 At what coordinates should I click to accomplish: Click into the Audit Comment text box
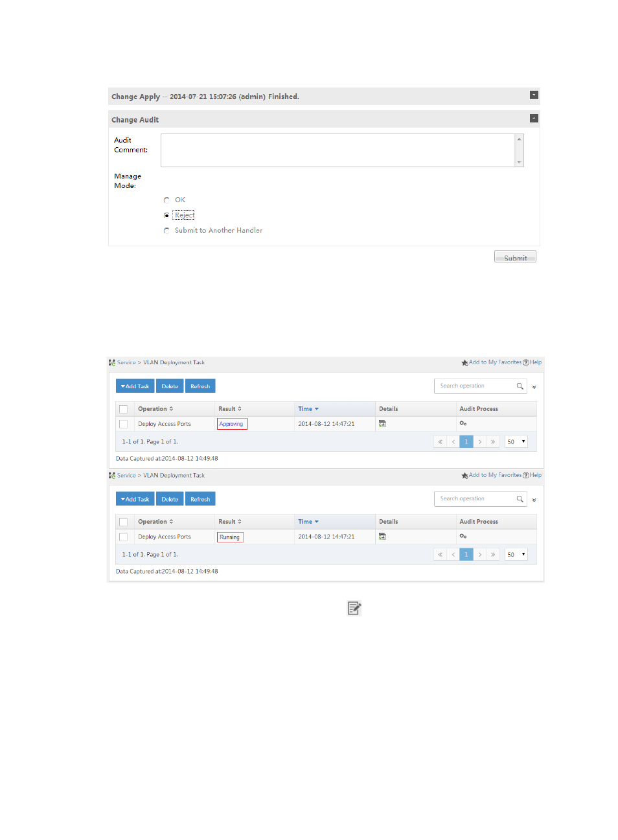[x=338, y=150]
